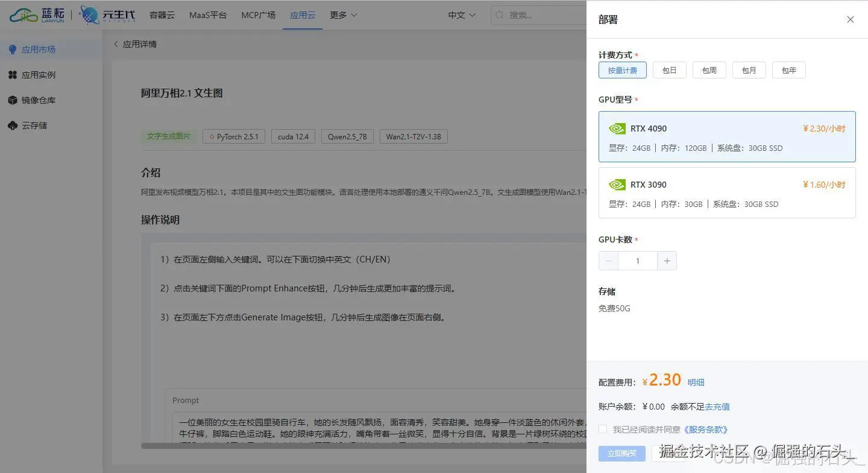
Task: Open the 中文 language dropdown
Action: click(x=461, y=14)
